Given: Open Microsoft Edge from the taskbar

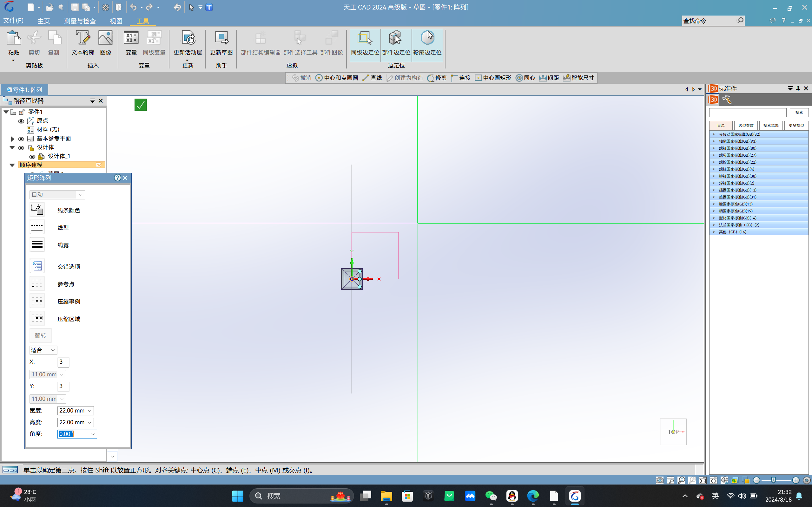Looking at the screenshot, I should click(533, 496).
